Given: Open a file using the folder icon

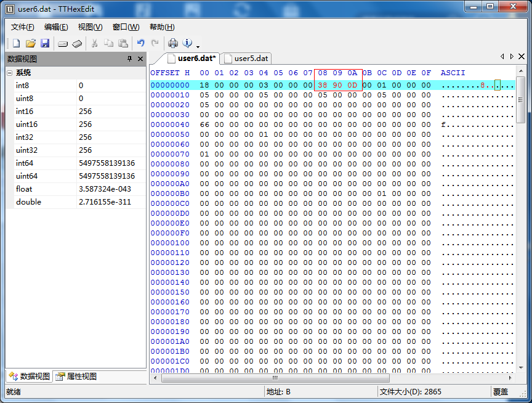Looking at the screenshot, I should pyautogui.click(x=31, y=43).
